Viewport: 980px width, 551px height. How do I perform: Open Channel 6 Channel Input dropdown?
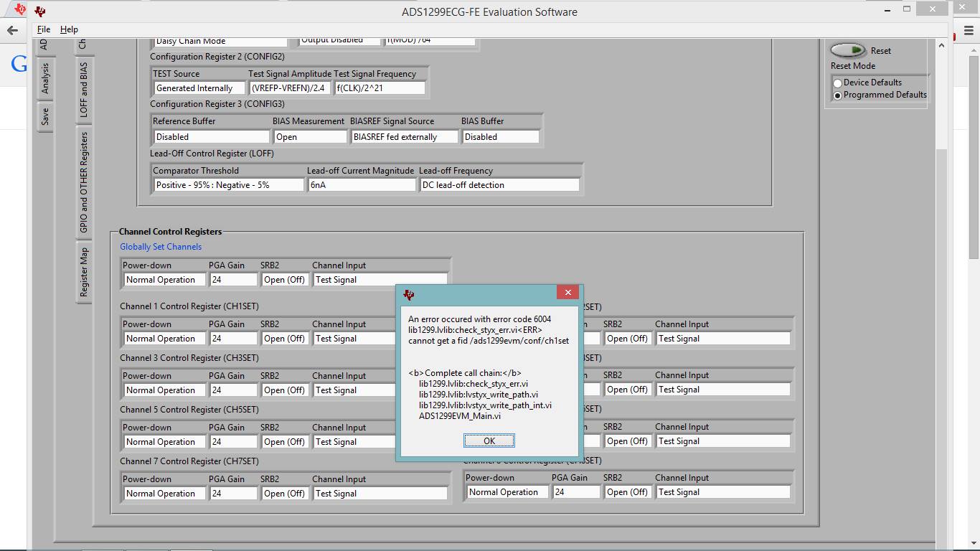723,441
